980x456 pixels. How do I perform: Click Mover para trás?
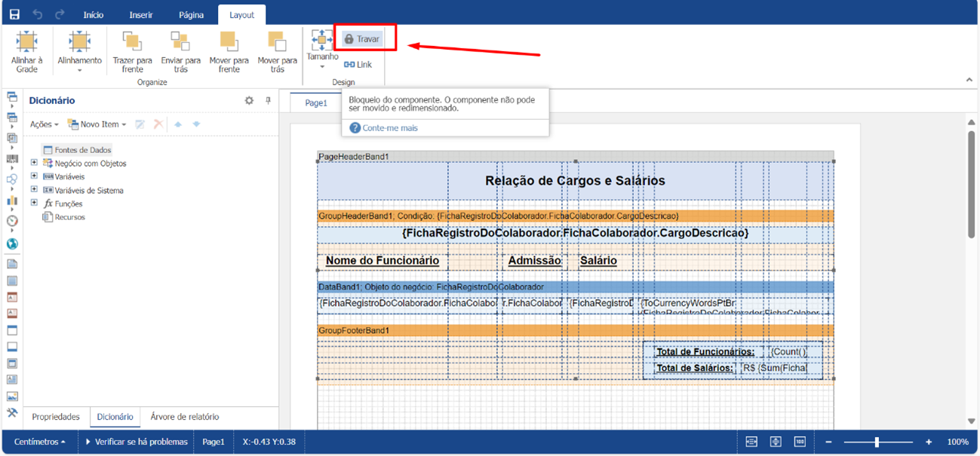point(278,52)
